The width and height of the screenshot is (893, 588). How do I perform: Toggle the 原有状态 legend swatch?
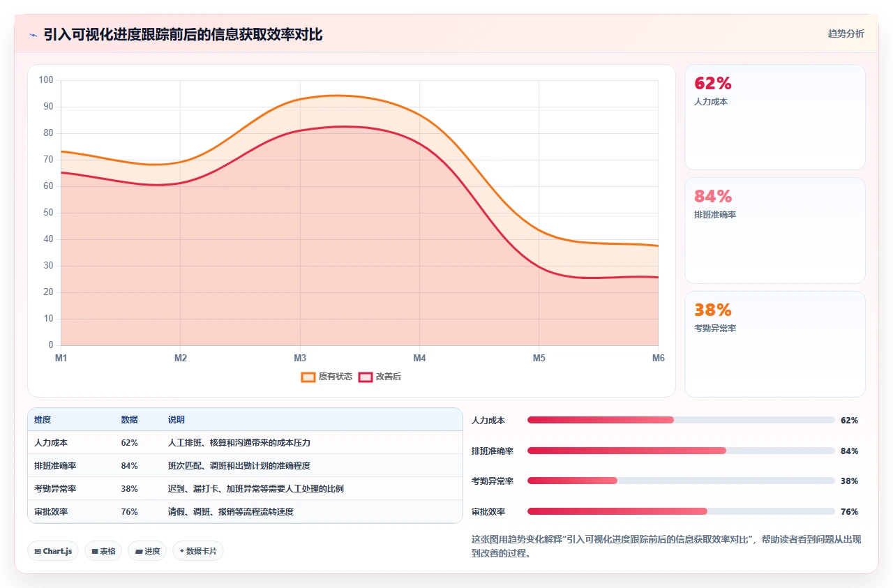[308, 377]
